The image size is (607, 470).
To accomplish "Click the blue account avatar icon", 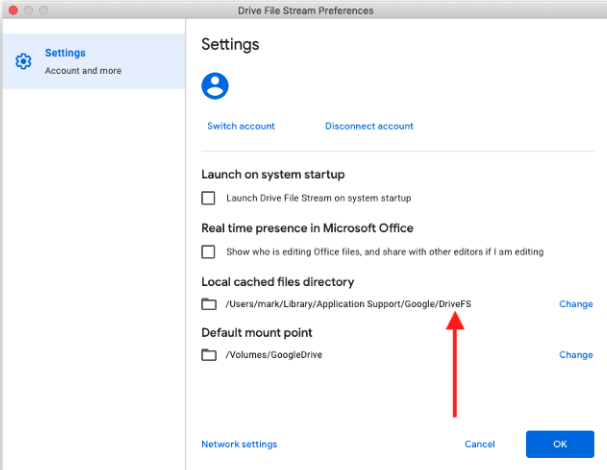I will tap(215, 86).
